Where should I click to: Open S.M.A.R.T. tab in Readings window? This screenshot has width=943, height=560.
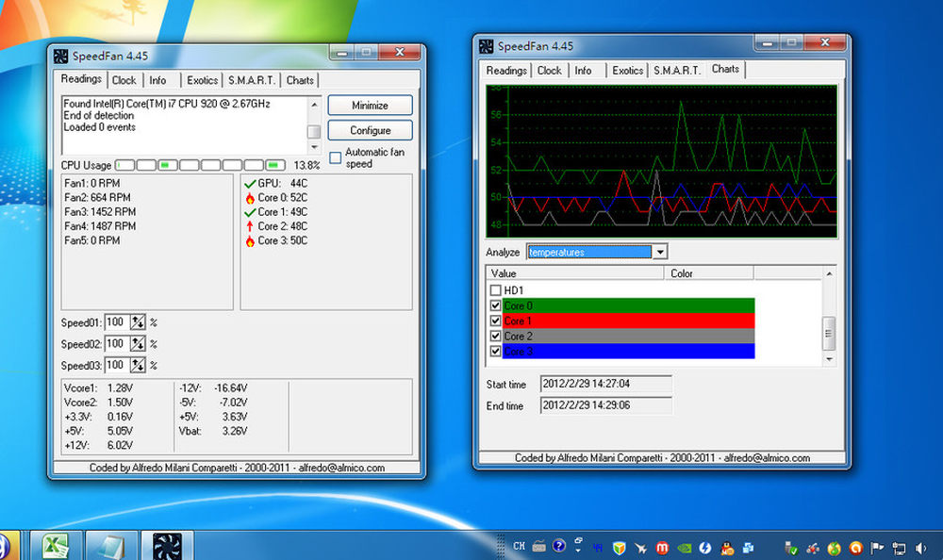[252, 80]
